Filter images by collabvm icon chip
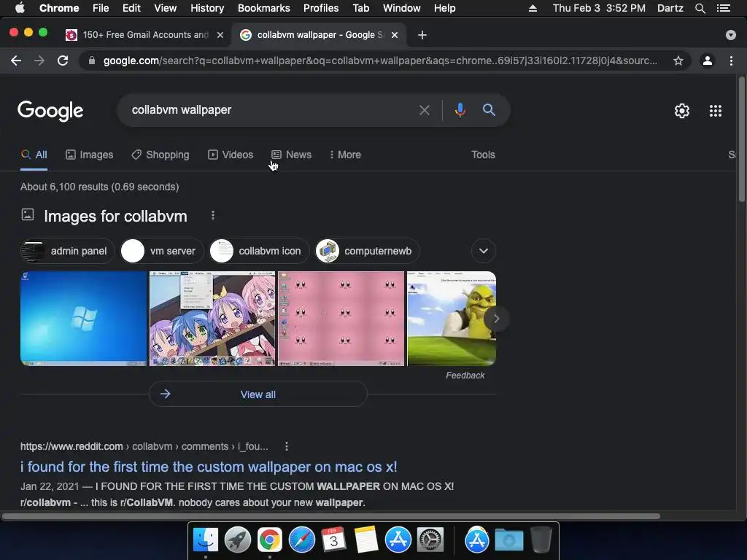The width and height of the screenshot is (747, 560). coord(259,251)
